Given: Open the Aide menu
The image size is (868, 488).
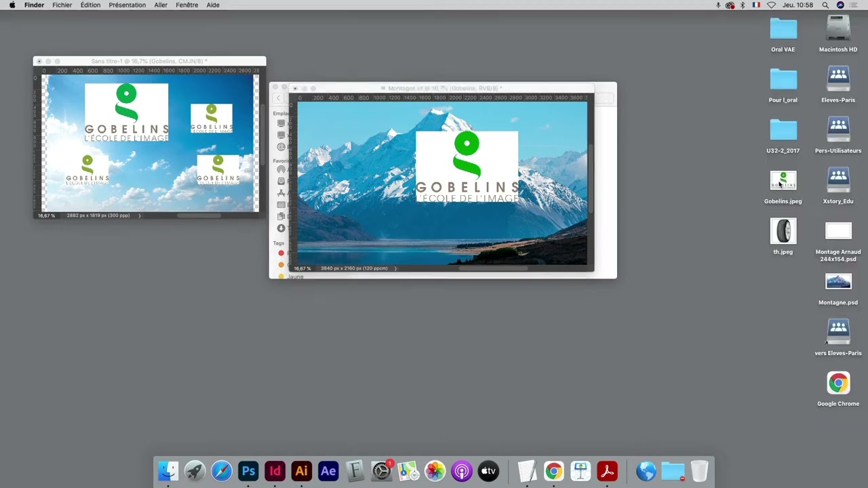Looking at the screenshot, I should [213, 5].
